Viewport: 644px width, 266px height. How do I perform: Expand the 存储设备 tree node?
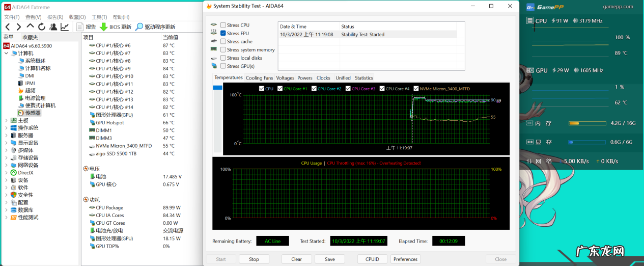pyautogui.click(x=7, y=158)
